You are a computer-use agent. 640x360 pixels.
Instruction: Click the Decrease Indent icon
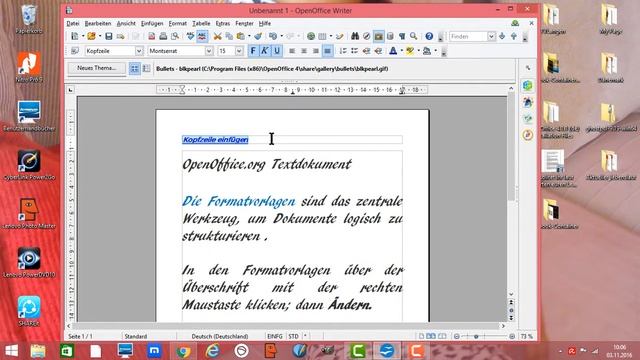click(x=367, y=51)
